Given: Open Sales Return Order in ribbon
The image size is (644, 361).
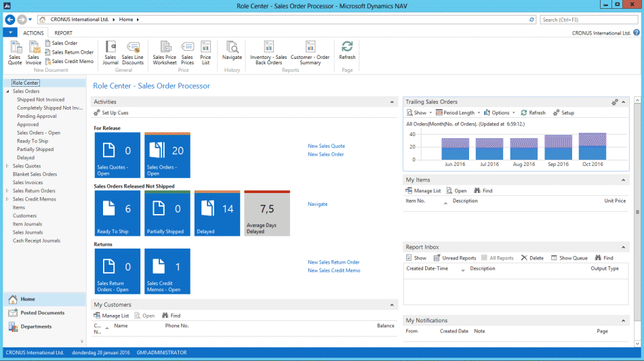Looking at the screenshot, I should 69,52.
